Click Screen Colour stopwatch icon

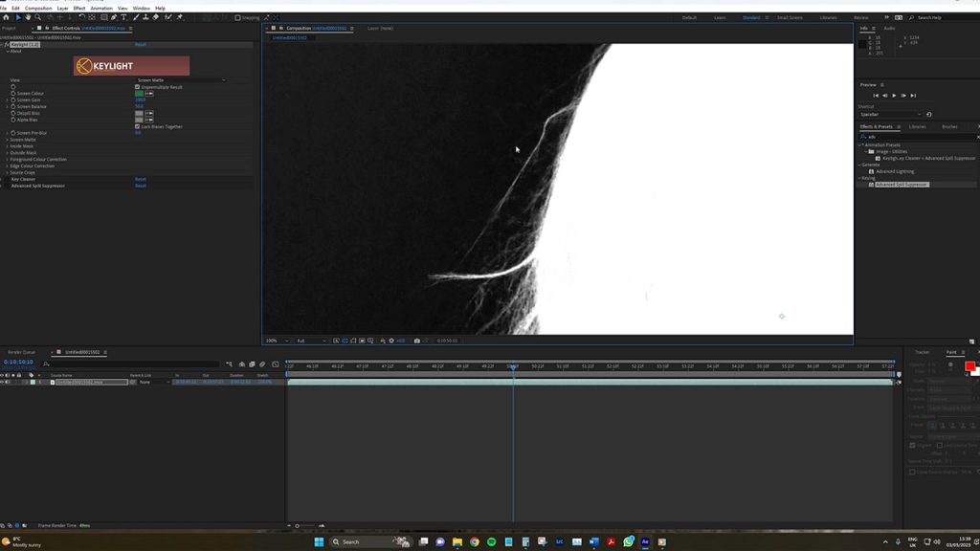(13, 94)
